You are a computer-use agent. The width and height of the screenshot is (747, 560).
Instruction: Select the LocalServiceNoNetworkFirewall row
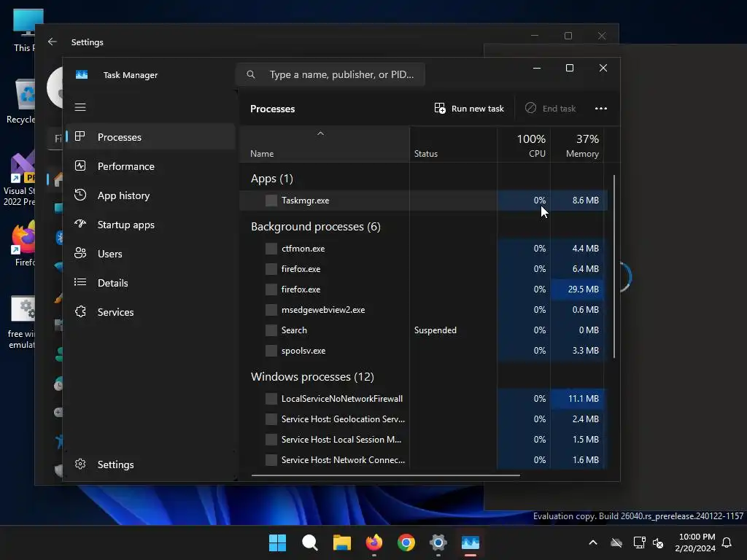[423, 399]
